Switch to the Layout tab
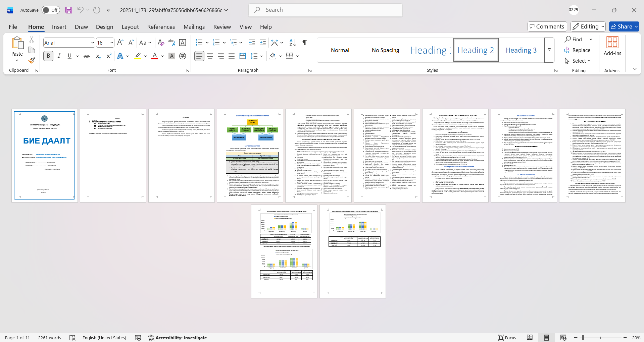The image size is (644, 342). tap(130, 27)
